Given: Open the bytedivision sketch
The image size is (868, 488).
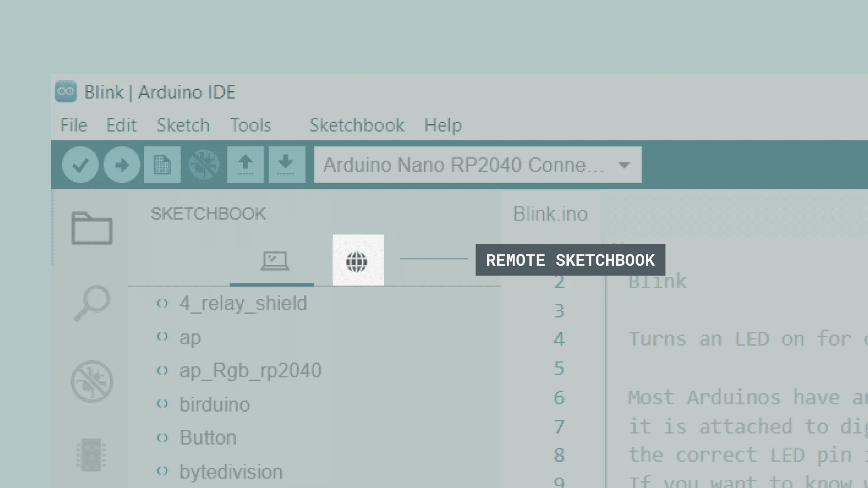Looking at the screenshot, I should [x=231, y=472].
